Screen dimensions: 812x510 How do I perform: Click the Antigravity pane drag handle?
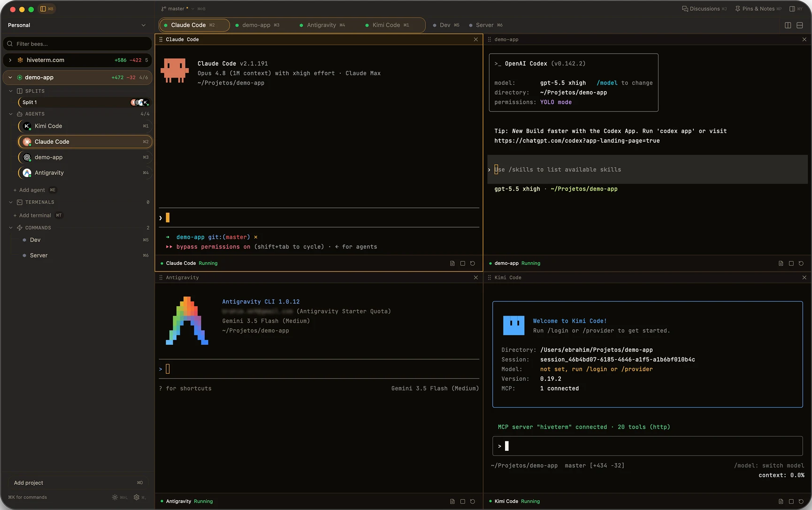pyautogui.click(x=161, y=278)
